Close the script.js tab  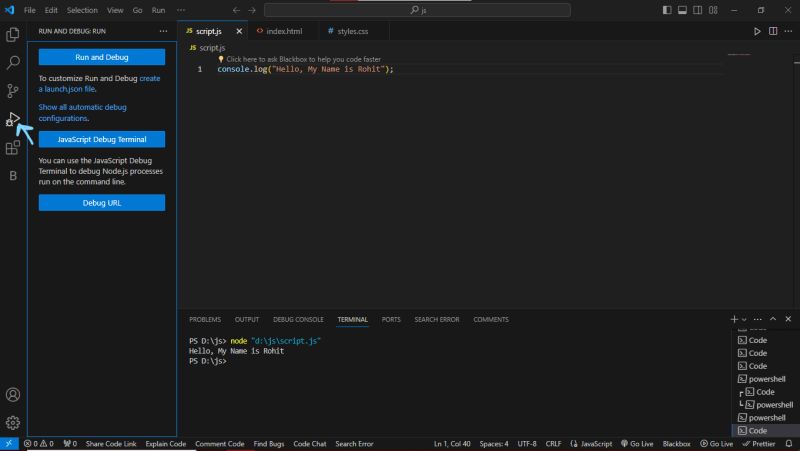coord(239,31)
